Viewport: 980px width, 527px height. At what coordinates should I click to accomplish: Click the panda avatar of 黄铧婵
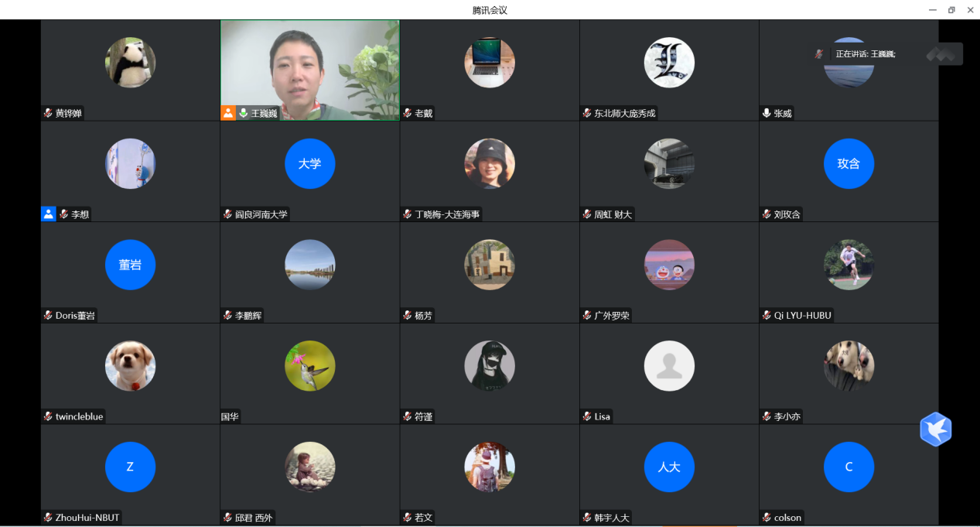(130, 63)
